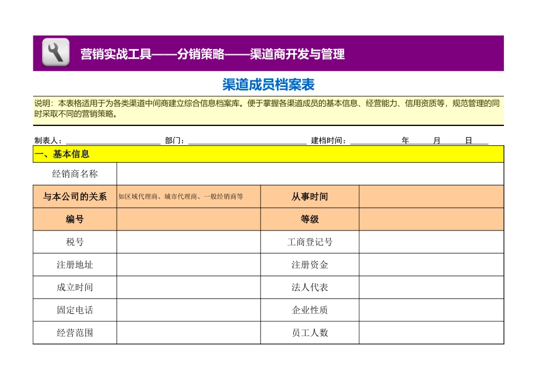Image resolution: width=554 pixels, height=392 pixels.
Task: Select the purple banner title text
Action: click(212, 54)
